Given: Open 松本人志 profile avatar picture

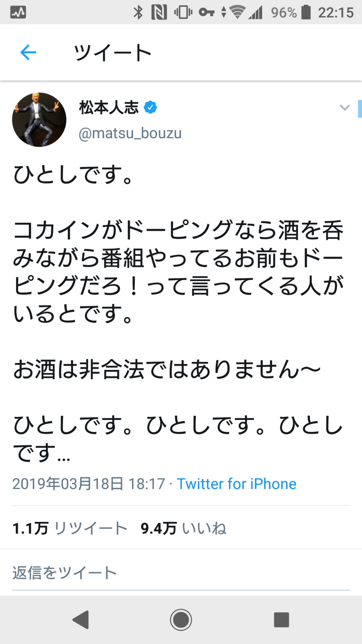Looking at the screenshot, I should point(39,120).
